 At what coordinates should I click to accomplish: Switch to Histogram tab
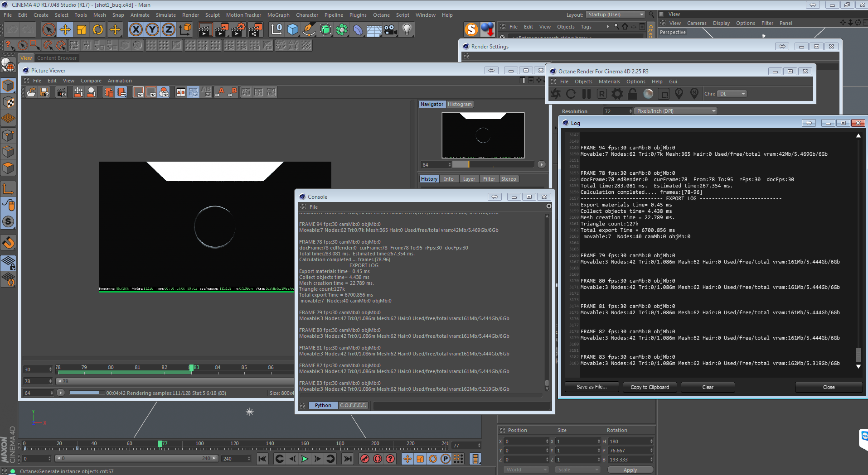click(x=460, y=104)
